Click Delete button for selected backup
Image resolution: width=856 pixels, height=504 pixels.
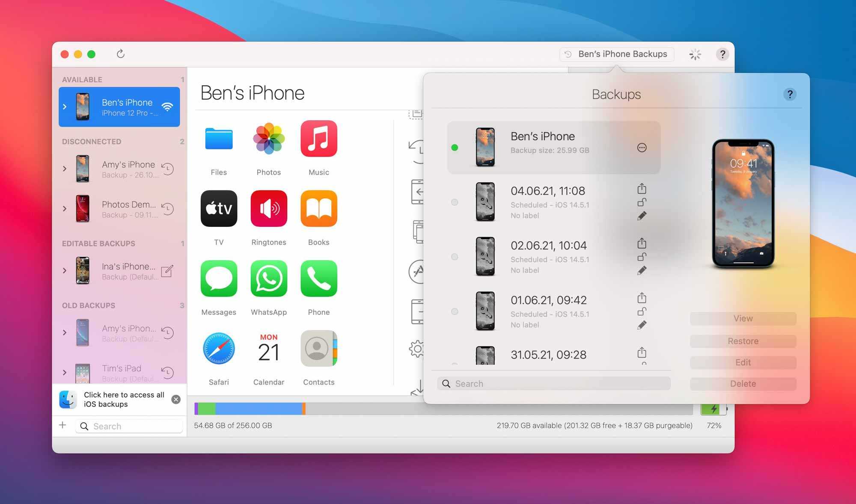(743, 383)
